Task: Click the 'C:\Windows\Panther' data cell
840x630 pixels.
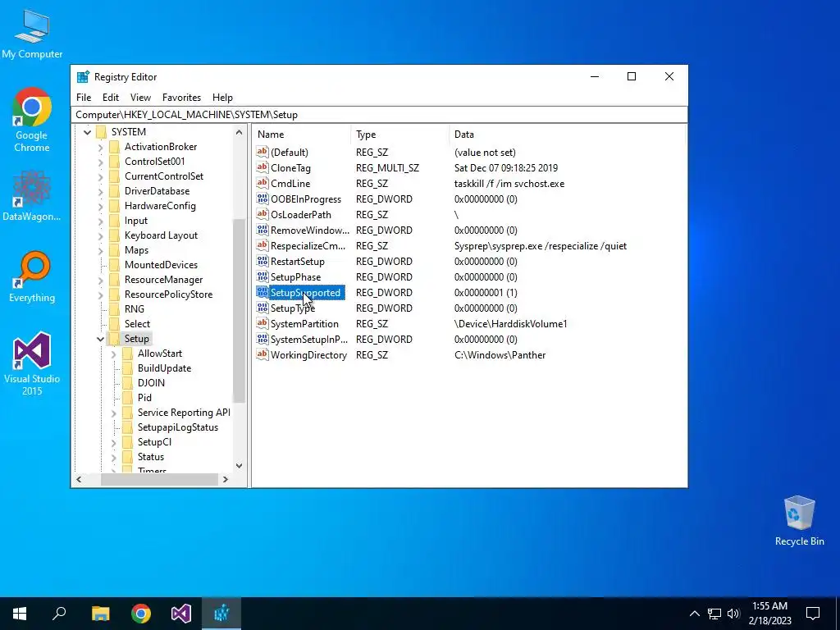Action: (500, 354)
